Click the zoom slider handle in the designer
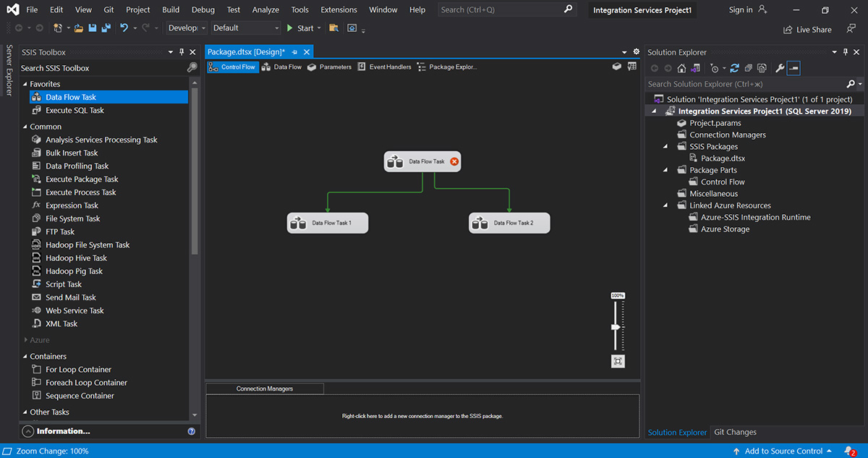Screen dimensions: 868x458 (616, 327)
